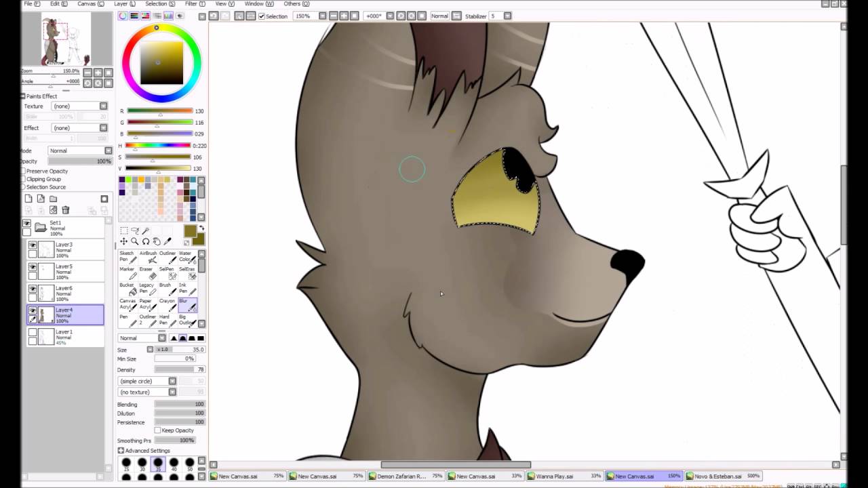Activate the rotate canvas tool
868x488 pixels.
click(145, 241)
